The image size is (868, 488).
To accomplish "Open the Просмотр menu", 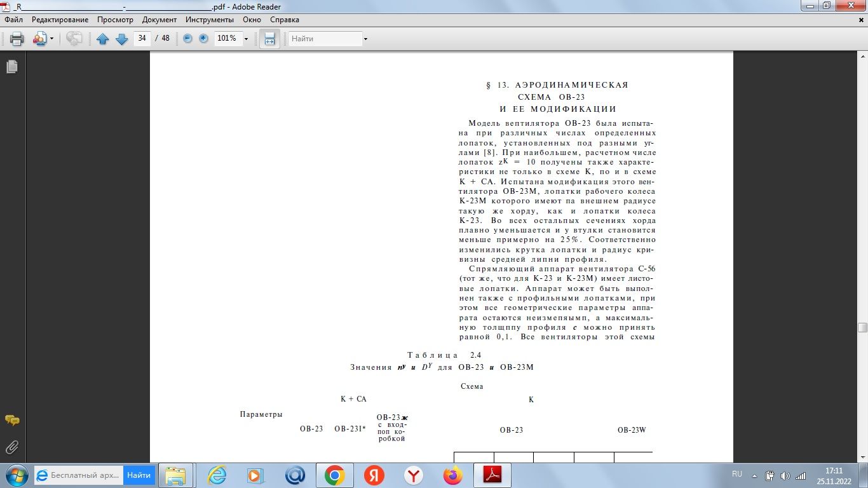I will coord(115,20).
